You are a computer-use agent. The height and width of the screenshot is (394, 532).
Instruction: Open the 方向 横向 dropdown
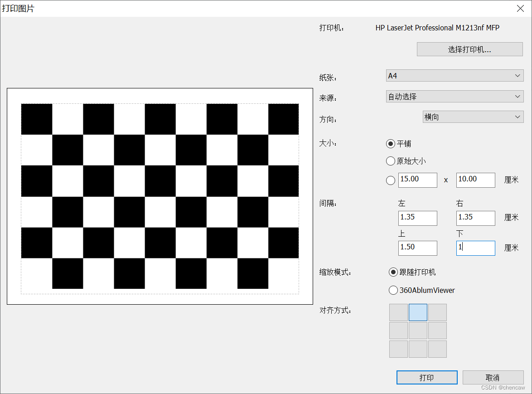pos(473,117)
